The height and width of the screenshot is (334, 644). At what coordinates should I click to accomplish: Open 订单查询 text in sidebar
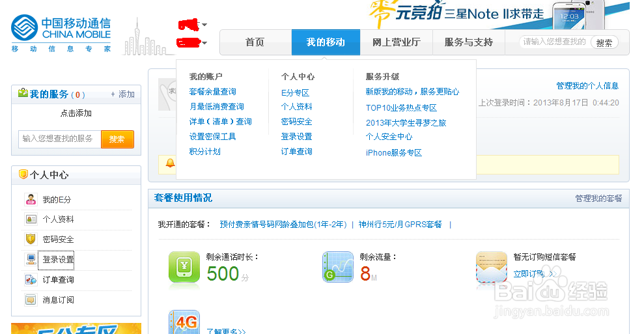pos(59,280)
